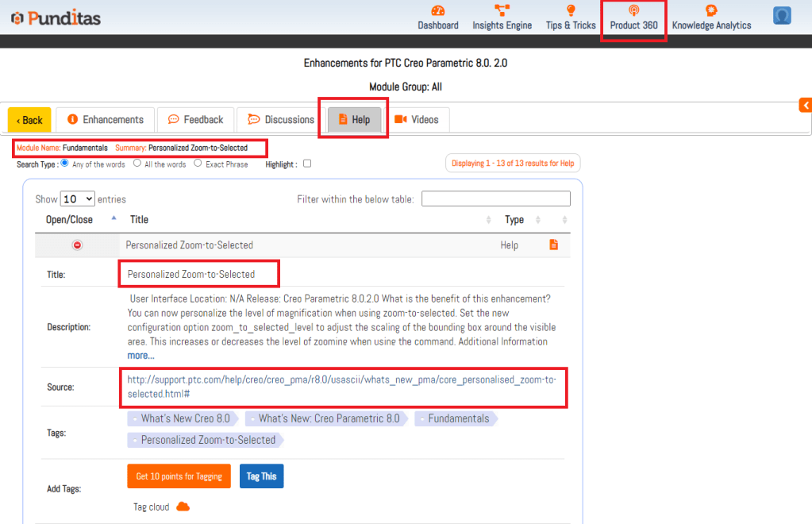Click the orange Tag cloud icon

tap(183, 507)
